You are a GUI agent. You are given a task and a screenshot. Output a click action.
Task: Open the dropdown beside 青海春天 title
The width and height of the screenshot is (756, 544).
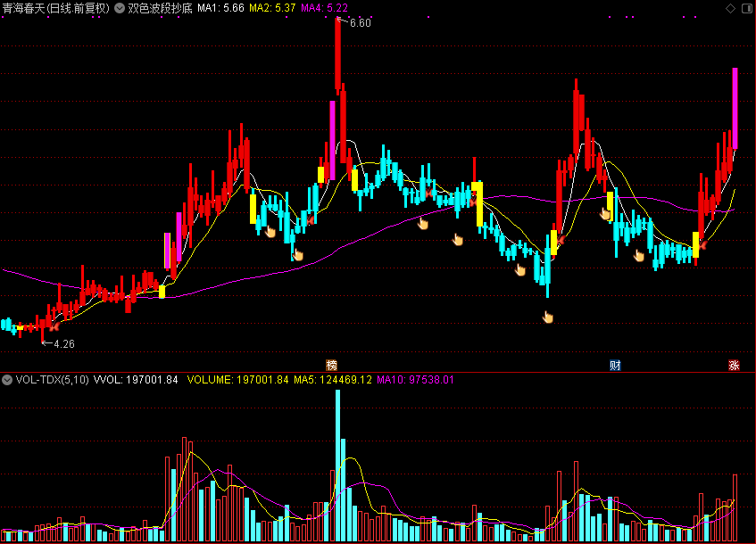point(120,8)
